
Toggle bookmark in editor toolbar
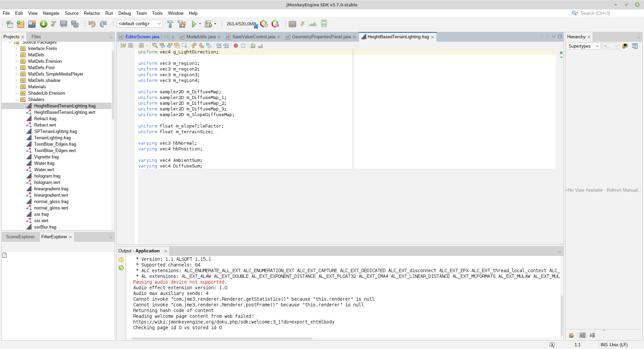coord(209,45)
